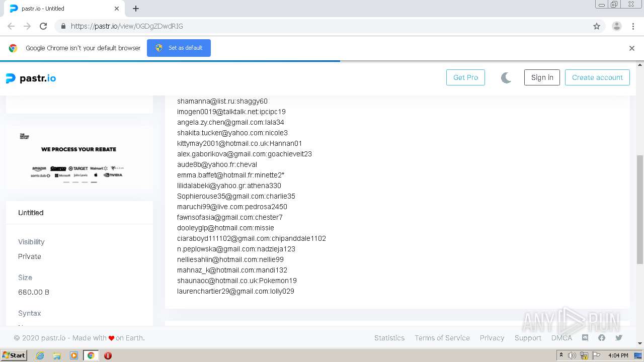Click the 680.00 B size value
Image resolution: width=644 pixels, height=362 pixels.
[x=34, y=292]
